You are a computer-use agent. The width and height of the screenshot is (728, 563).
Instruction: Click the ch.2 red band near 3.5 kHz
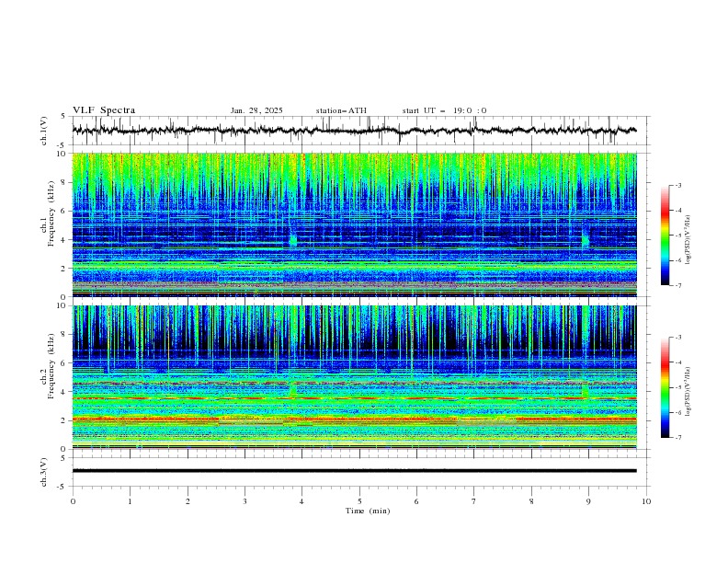click(x=354, y=398)
